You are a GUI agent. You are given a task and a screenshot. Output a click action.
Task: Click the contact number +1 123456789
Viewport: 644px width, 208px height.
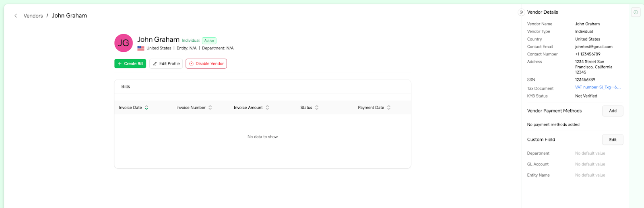[588, 54]
